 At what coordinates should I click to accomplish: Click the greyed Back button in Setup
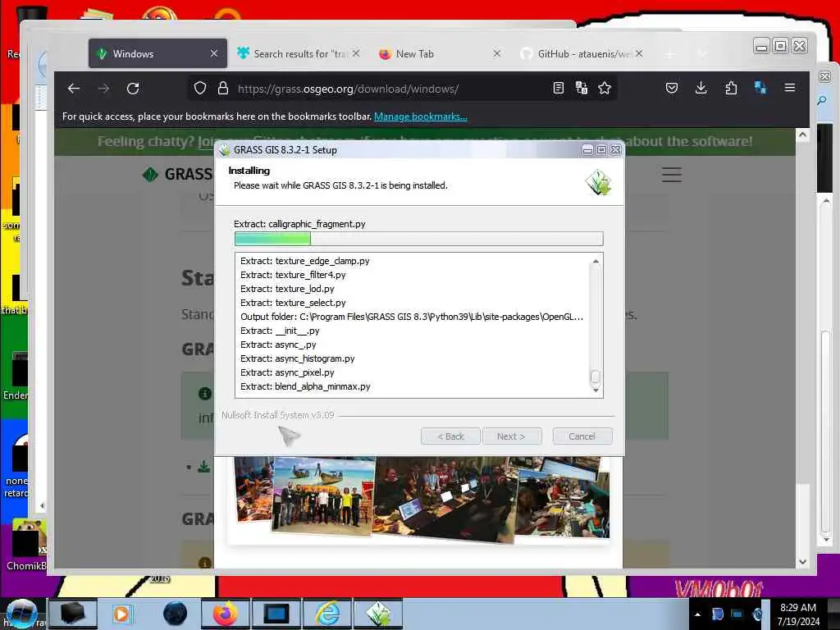click(x=450, y=436)
